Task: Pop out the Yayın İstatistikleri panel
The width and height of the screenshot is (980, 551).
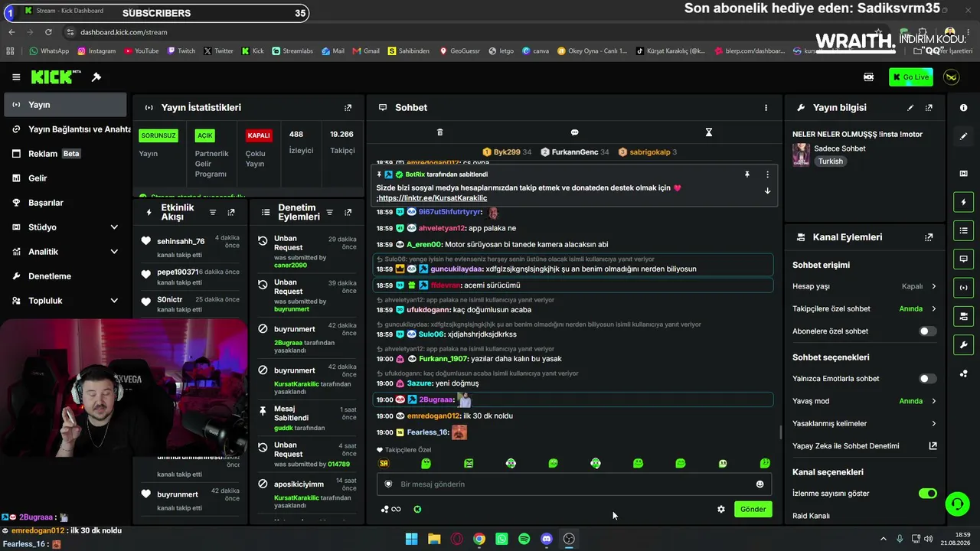Action: (348, 108)
